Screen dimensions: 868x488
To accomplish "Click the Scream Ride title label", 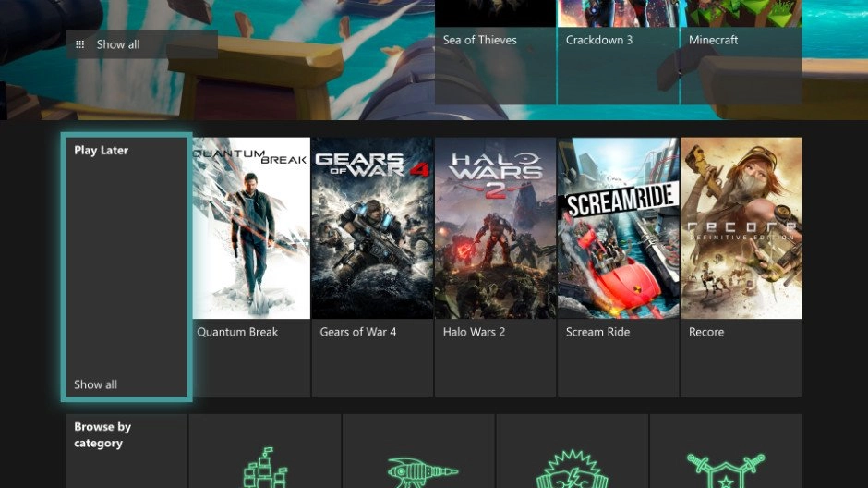I will click(x=597, y=332).
